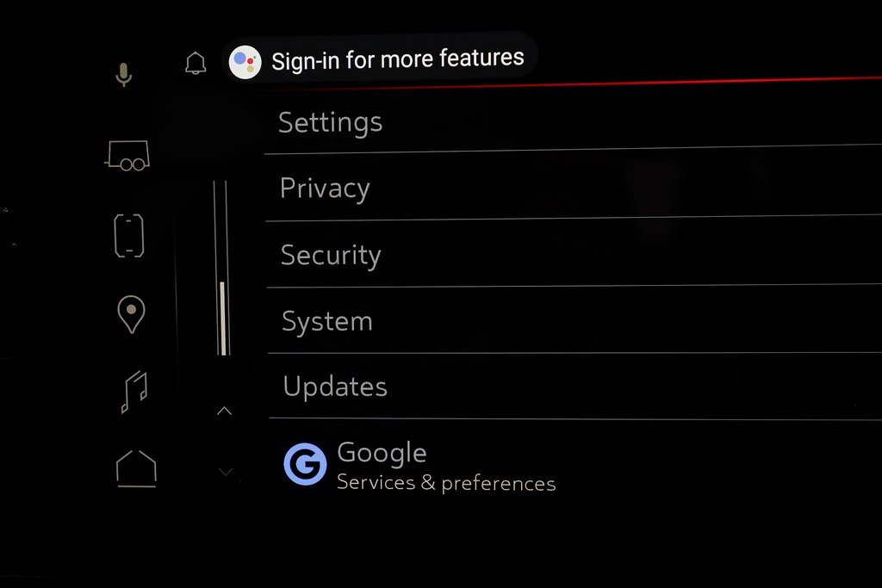Open the phone icon in sidebar

tap(129, 236)
